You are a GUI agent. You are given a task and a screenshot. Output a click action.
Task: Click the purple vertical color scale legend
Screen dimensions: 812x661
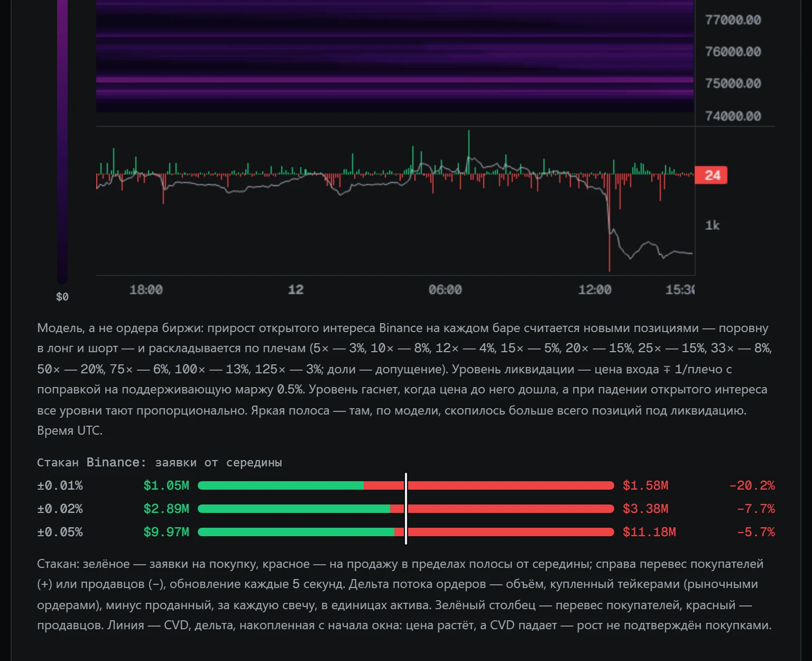coord(62,142)
